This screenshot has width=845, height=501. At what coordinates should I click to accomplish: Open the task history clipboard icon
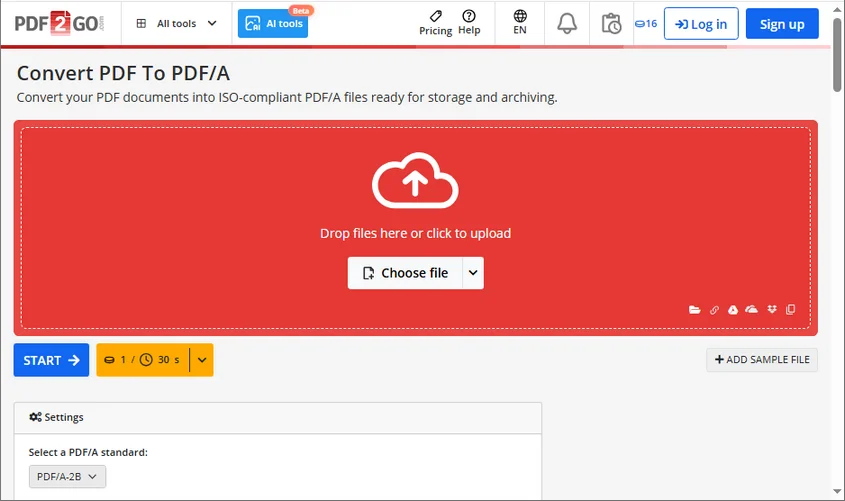pos(611,23)
